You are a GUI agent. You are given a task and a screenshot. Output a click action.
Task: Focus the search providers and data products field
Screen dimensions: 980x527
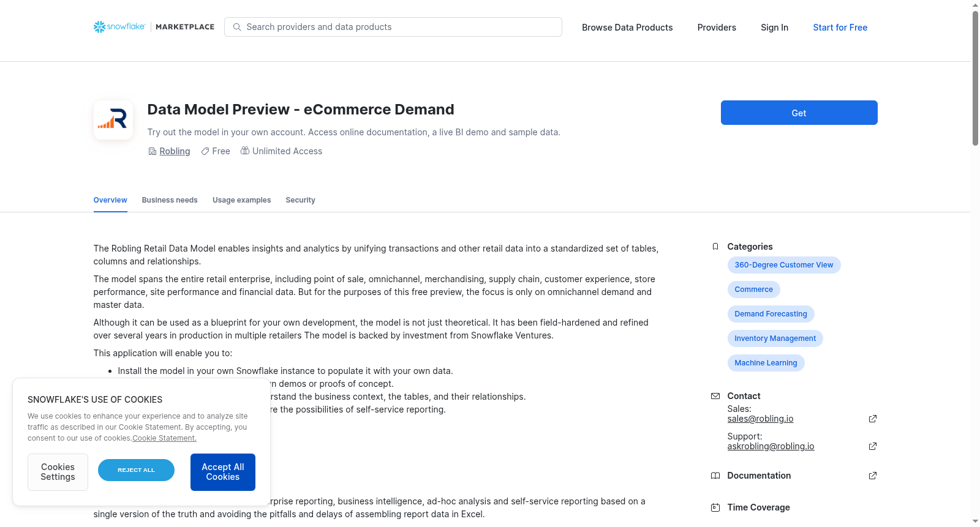click(x=393, y=27)
